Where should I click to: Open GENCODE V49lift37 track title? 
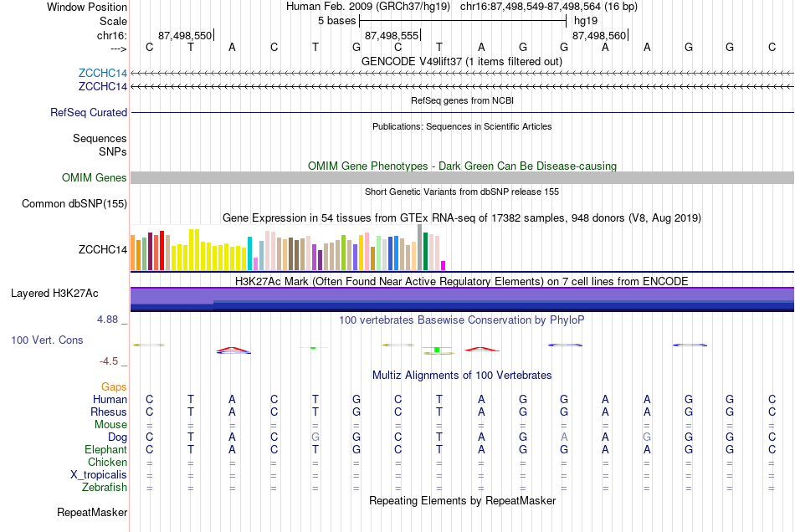462,61
